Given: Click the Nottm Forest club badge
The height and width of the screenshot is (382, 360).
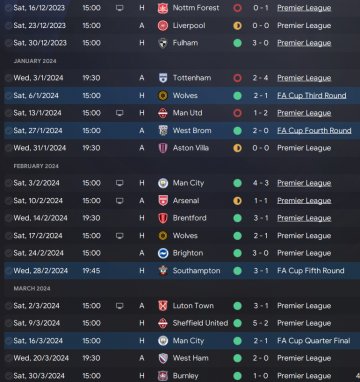Looking at the screenshot, I should [x=163, y=8].
